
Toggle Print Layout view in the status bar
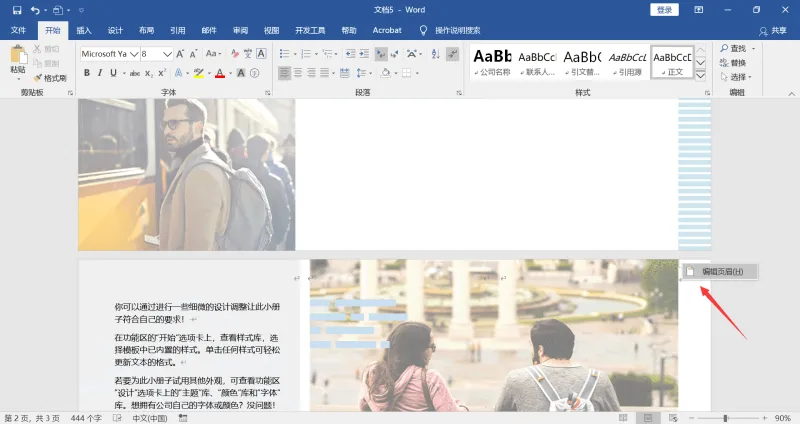648,418
